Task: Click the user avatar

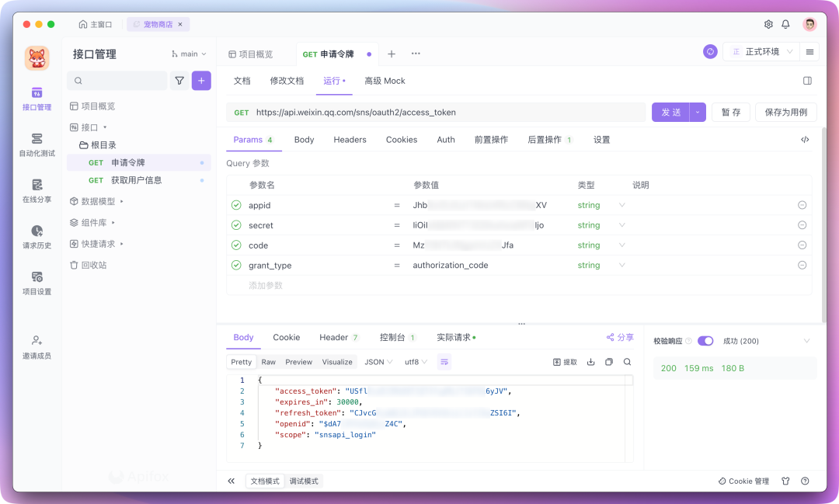Action: (x=809, y=24)
